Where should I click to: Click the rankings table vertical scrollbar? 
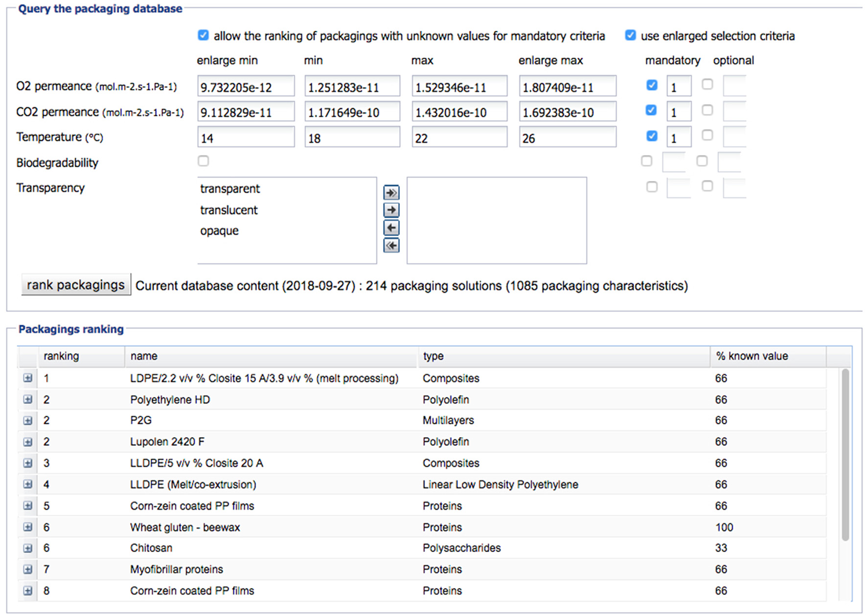(845, 455)
